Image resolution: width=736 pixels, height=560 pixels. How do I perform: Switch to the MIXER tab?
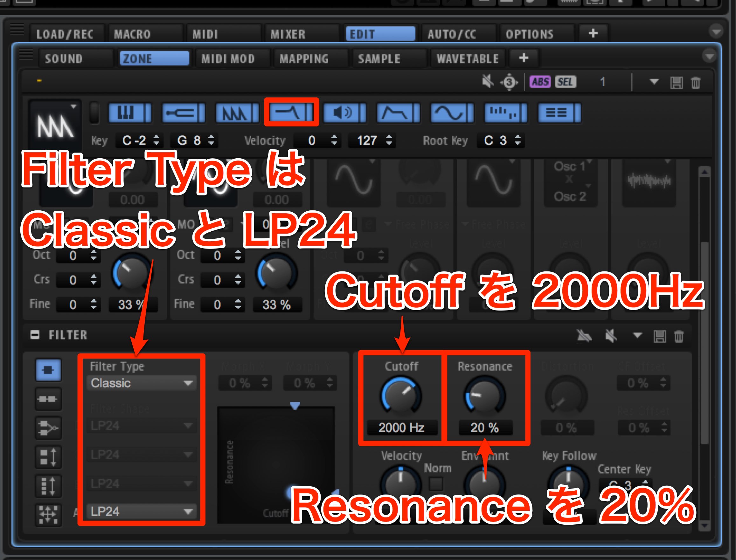pos(302,34)
